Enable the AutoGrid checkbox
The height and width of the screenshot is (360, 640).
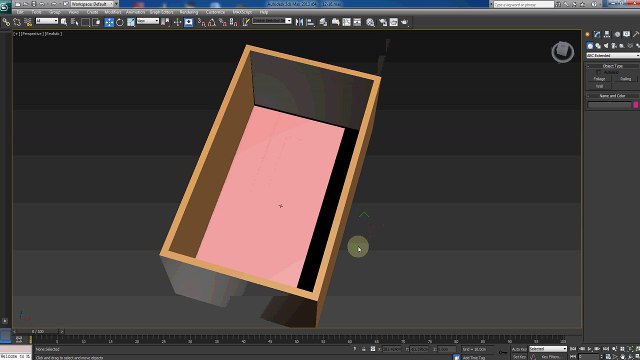click(599, 72)
